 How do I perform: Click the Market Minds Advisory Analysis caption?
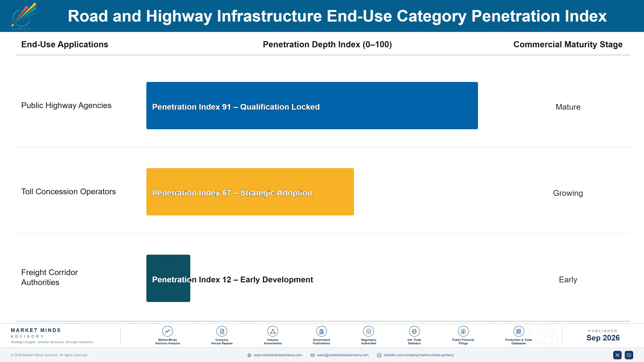167,342
